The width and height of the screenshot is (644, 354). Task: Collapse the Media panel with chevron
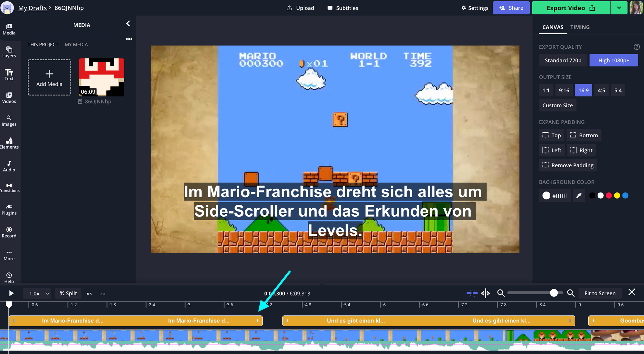click(x=128, y=24)
